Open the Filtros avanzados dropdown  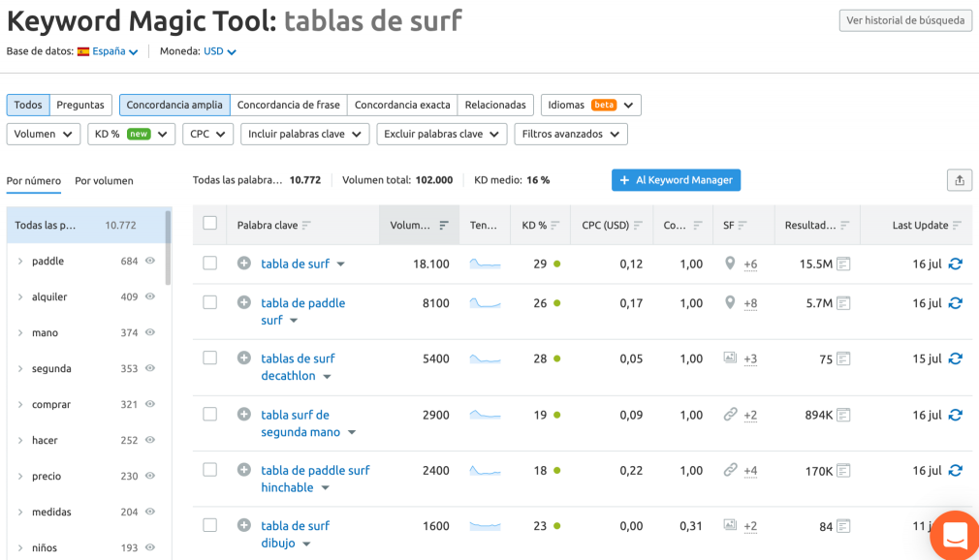[x=571, y=135]
